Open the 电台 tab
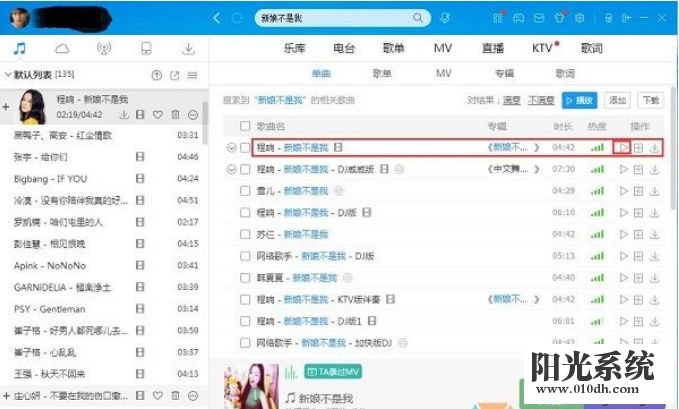Viewport: 679px width, 409px height. click(344, 48)
